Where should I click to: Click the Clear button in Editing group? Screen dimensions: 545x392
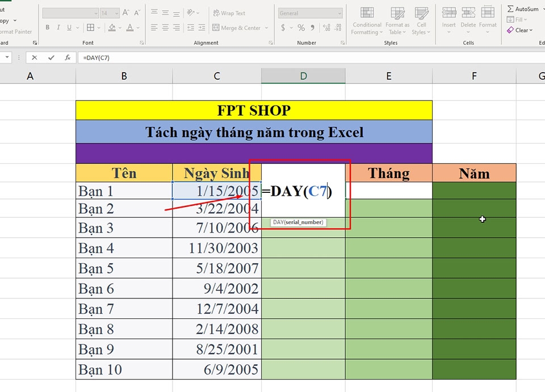pos(521,30)
